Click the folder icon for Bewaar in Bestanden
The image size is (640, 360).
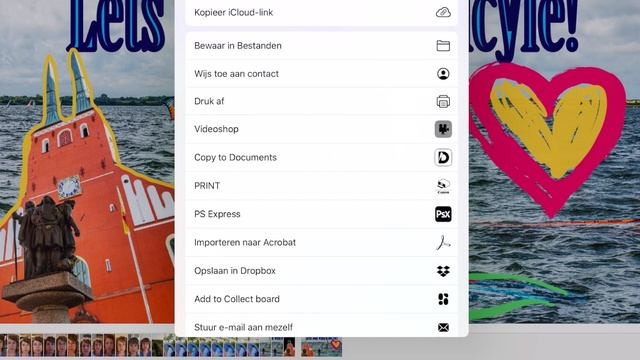(443, 46)
